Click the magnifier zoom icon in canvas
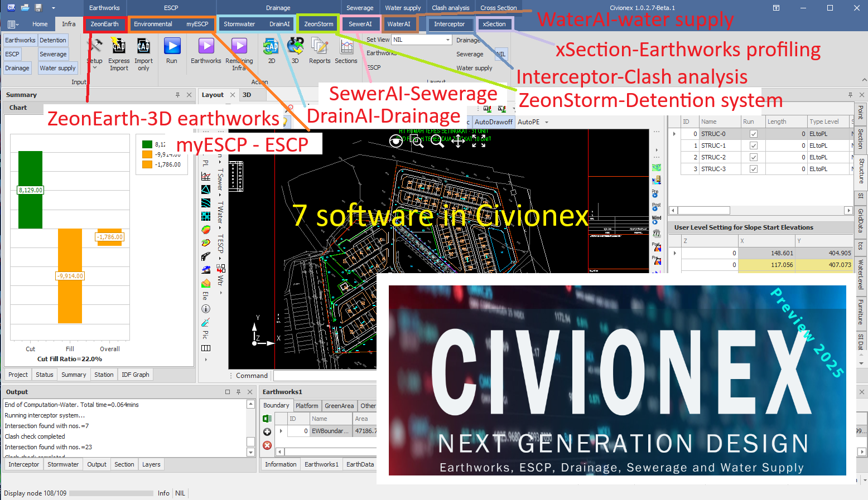The width and height of the screenshot is (868, 500). pyautogui.click(x=437, y=142)
